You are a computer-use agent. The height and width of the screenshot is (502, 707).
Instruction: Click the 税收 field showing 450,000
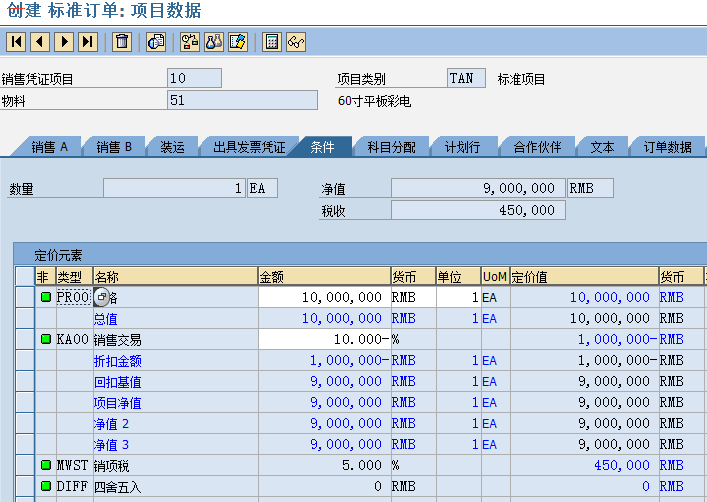pos(478,210)
